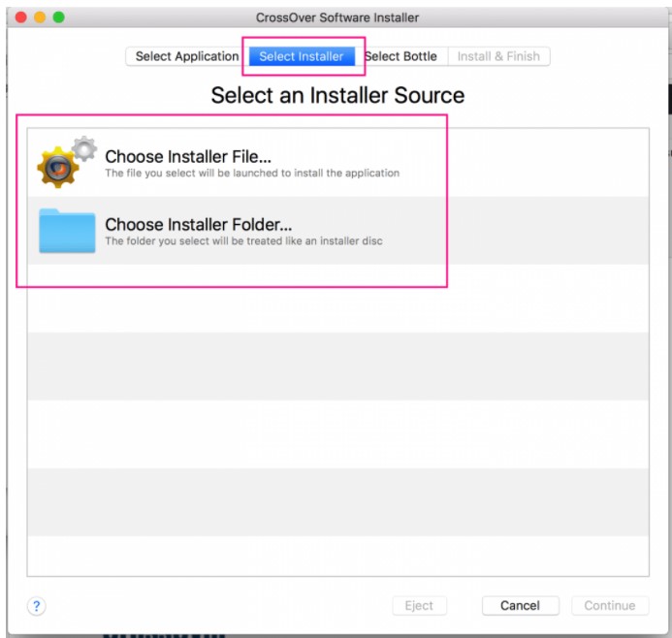Go to the Select Bottle tab
The image size is (672, 638).
401,56
